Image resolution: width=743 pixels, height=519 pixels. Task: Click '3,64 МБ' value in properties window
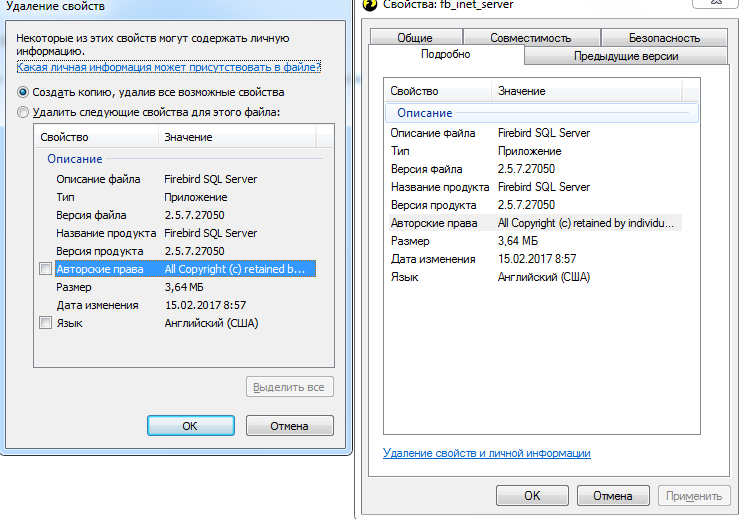pyautogui.click(x=518, y=241)
